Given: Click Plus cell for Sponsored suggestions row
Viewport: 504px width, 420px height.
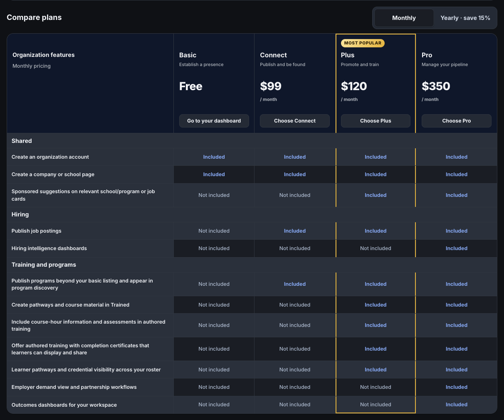Looking at the screenshot, I should (376, 195).
